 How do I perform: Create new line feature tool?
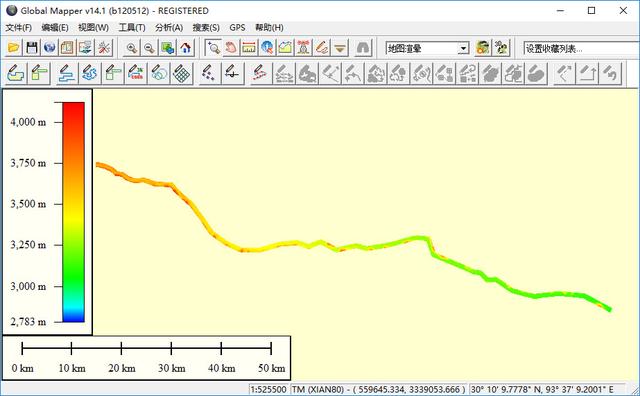(67, 73)
